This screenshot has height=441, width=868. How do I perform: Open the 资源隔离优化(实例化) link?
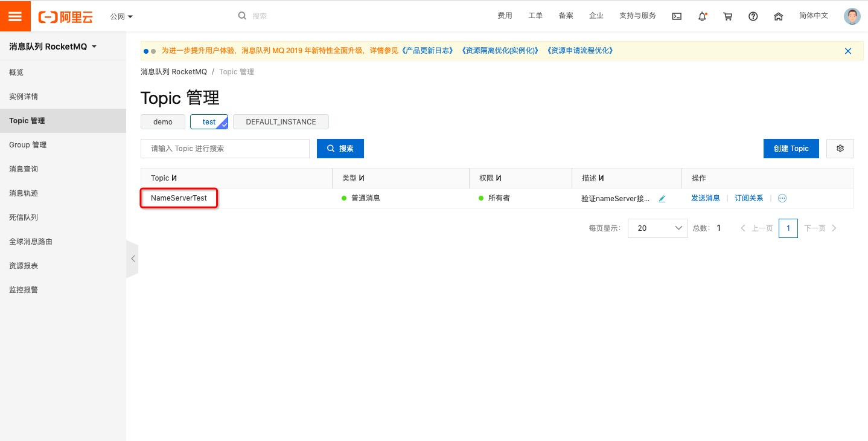(x=500, y=51)
